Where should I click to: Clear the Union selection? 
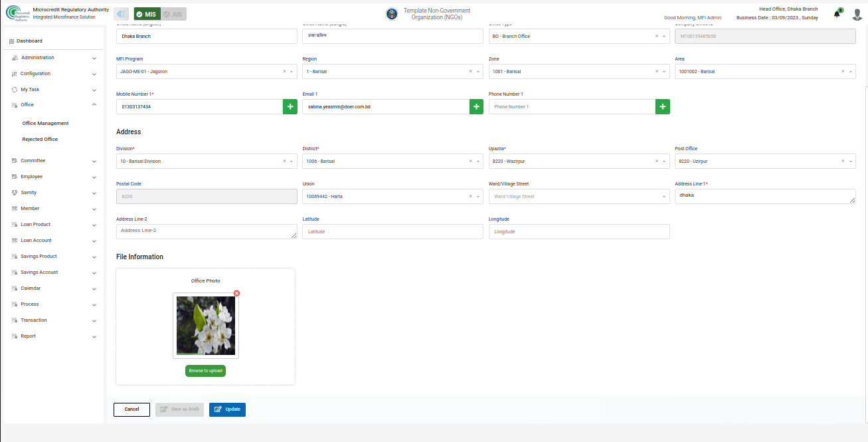coord(471,196)
